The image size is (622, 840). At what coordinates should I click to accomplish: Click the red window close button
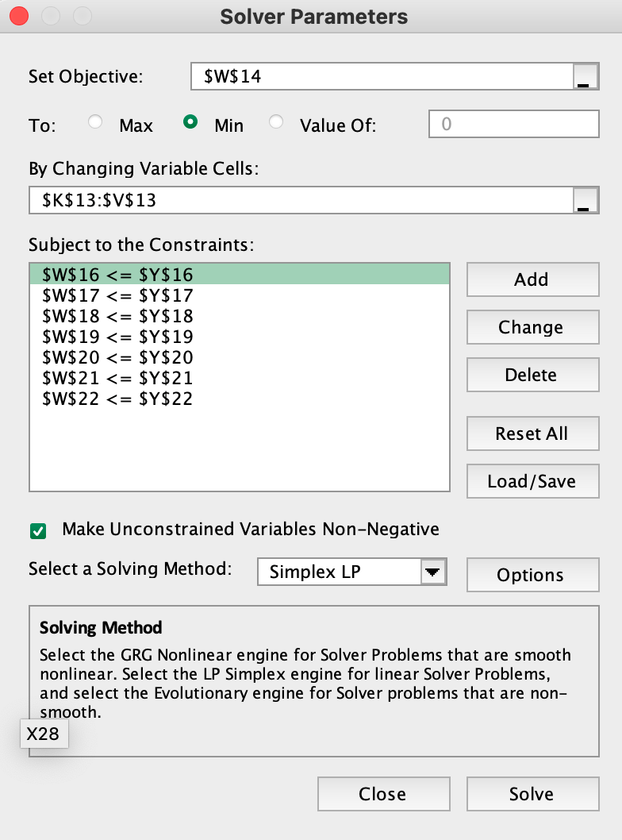click(19, 16)
